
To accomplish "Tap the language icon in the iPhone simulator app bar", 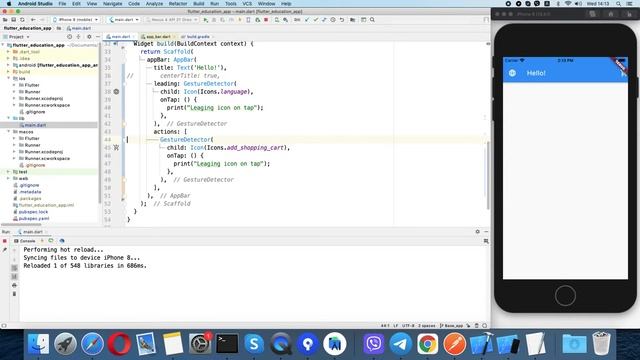I will [512, 73].
